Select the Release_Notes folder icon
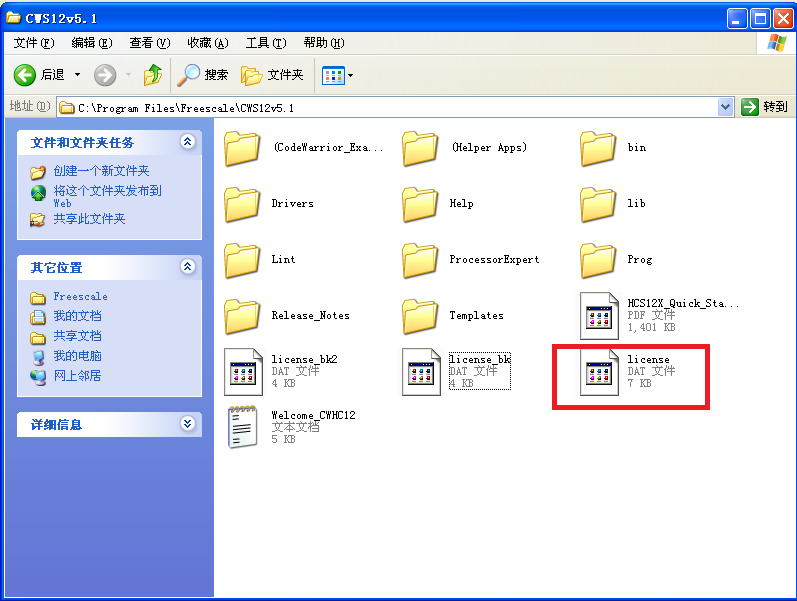This screenshot has height=601, width=797. tap(242, 316)
